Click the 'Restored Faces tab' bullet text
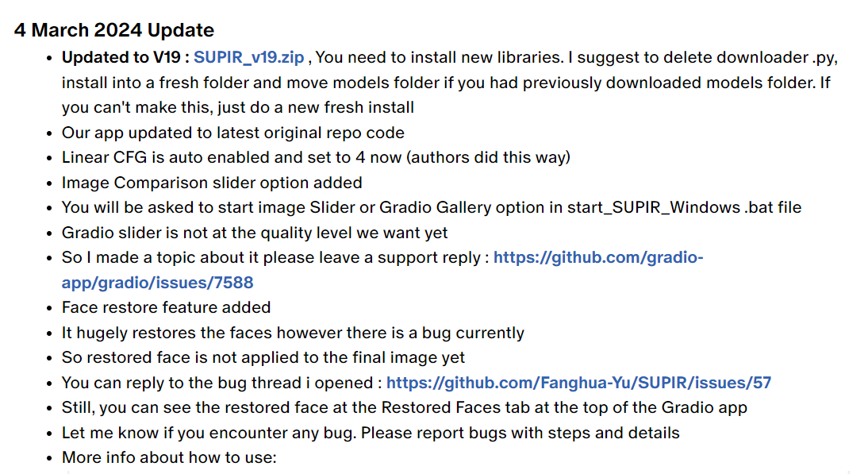This screenshot has height=474, width=868. [x=404, y=407]
